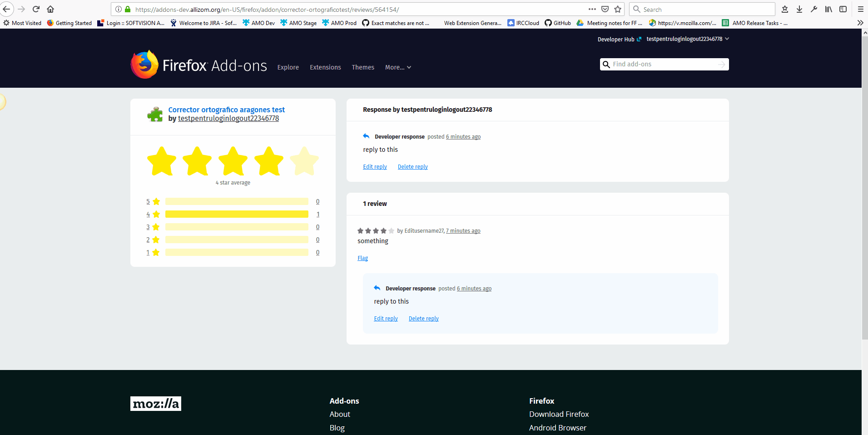
Task: Show bookmarks menu toolbar icon
Action: point(785,9)
